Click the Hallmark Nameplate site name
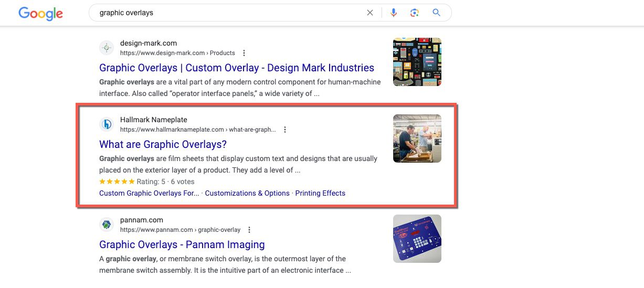The image size is (644, 288). click(x=154, y=120)
